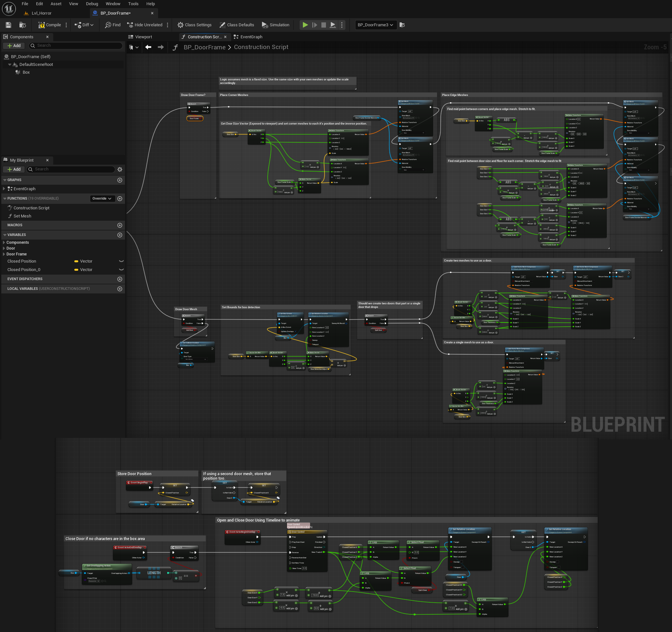Add a new event dispatcher

click(x=120, y=279)
